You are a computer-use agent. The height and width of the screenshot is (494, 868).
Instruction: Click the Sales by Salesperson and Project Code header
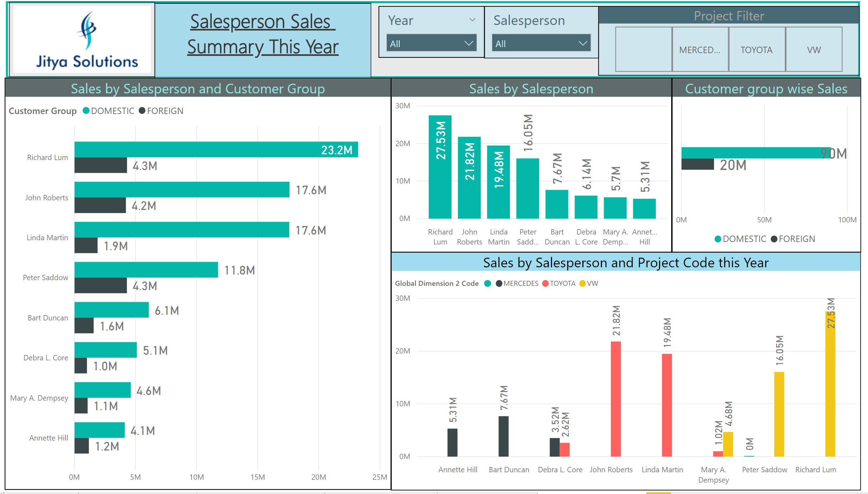(626, 262)
